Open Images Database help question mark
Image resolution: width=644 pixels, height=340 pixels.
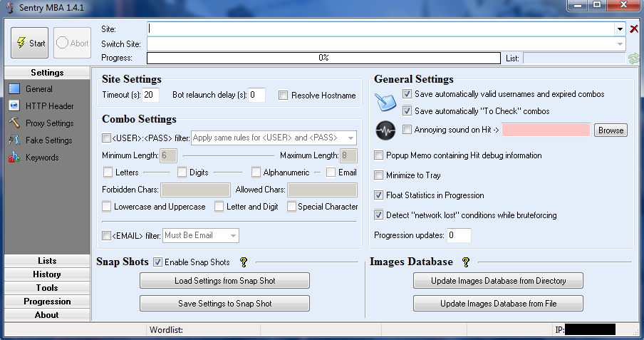[466, 262]
